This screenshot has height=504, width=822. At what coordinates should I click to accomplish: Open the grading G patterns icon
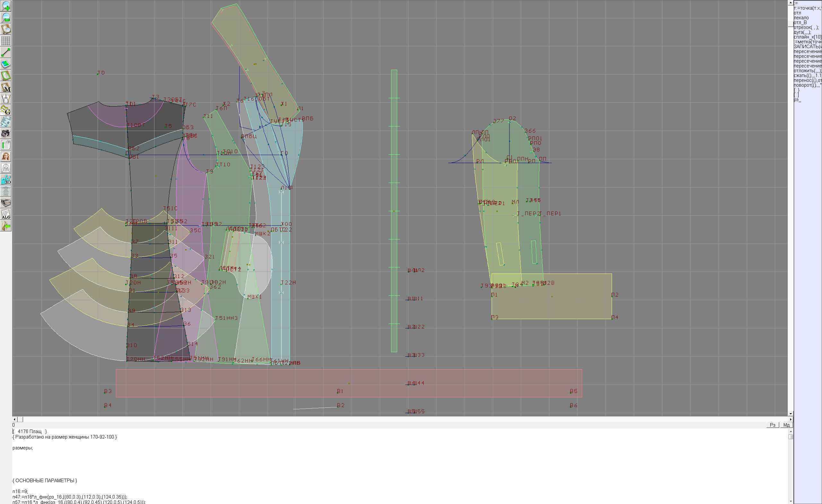[6, 110]
